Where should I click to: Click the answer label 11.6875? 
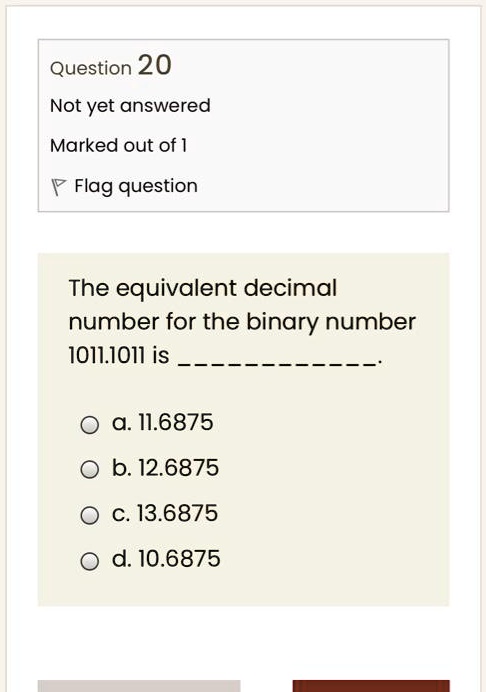(176, 422)
